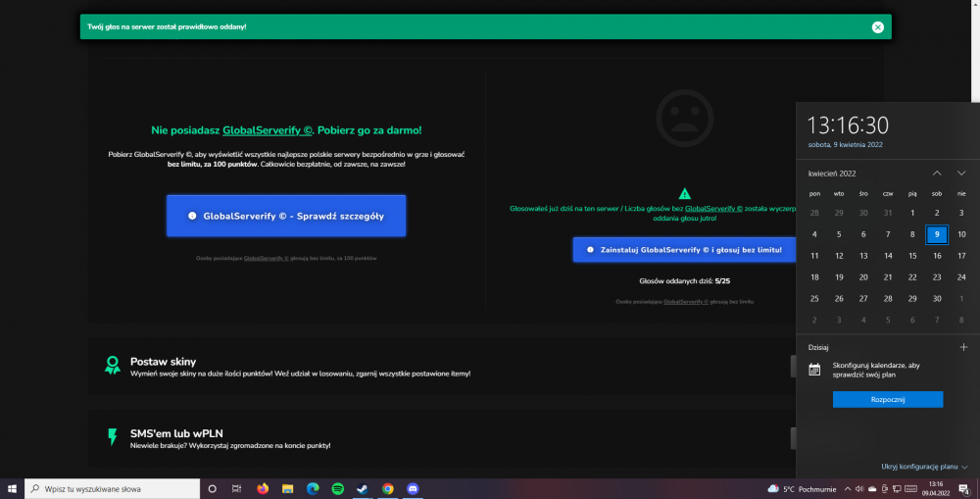Viewport: 980px width, 499px height.
Task: Open File Explorer from taskbar
Action: tap(287, 489)
